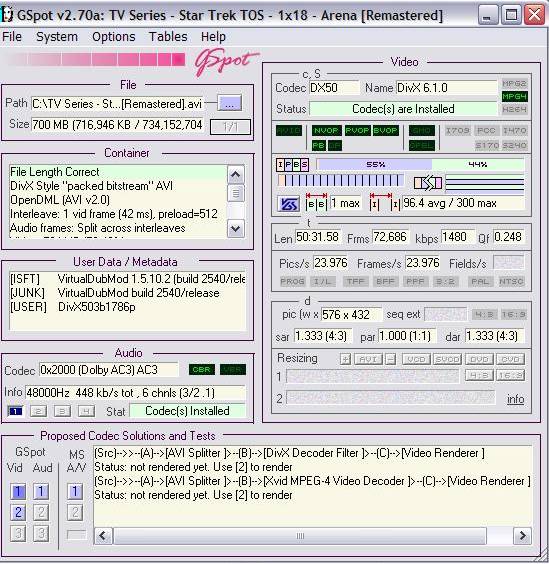Click the 55% frame-type distribution bar
The height and width of the screenshot is (564, 549).
coord(375,164)
